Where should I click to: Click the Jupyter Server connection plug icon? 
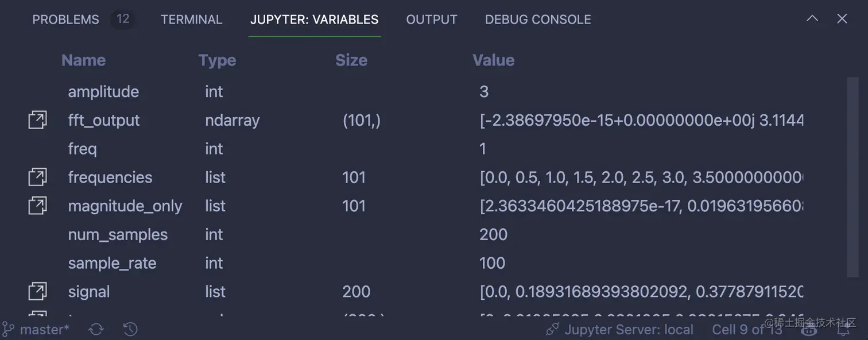pos(552,329)
